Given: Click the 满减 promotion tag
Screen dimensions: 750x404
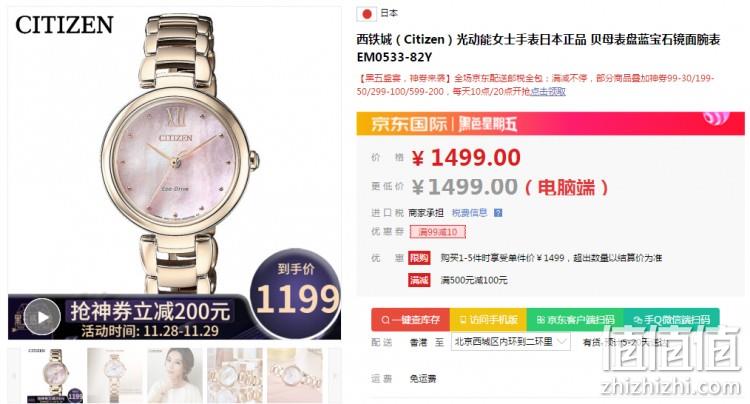Looking at the screenshot, I should coord(419,280).
